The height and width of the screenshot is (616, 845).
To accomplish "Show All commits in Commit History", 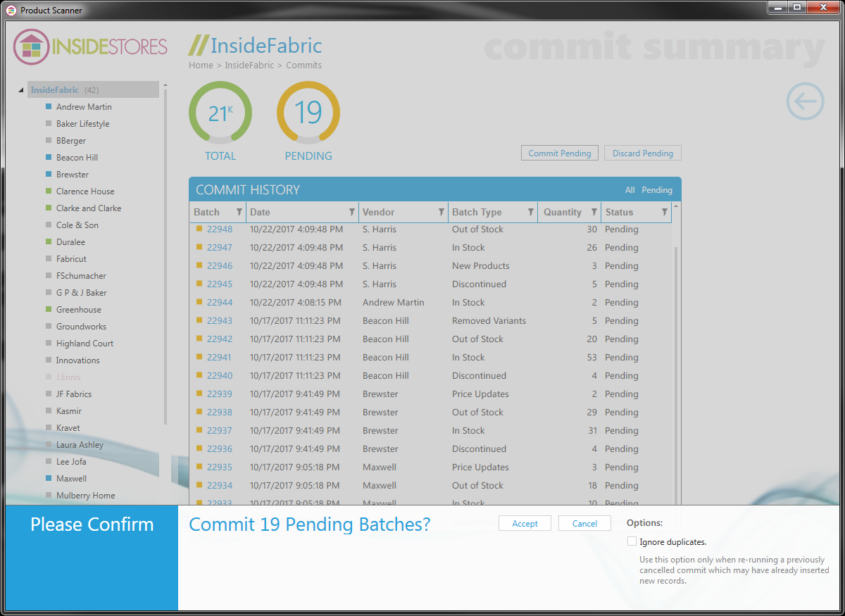I will (630, 190).
